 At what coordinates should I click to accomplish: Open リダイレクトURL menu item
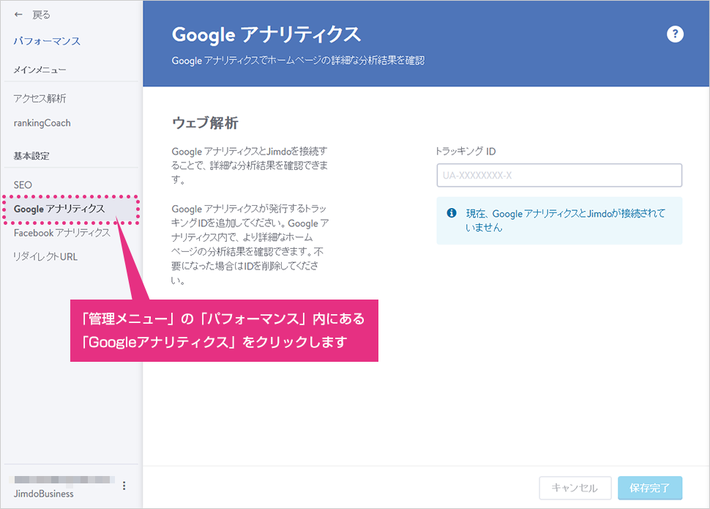click(x=45, y=257)
